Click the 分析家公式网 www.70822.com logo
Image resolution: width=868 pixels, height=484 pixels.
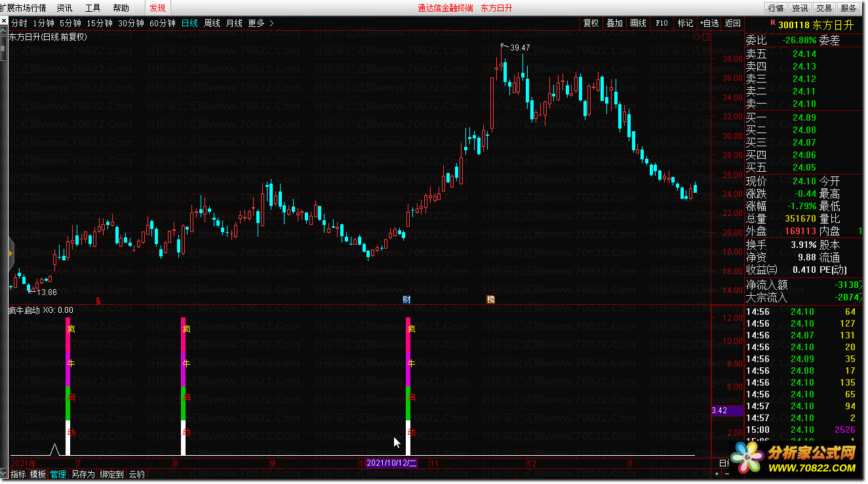[x=795, y=458]
